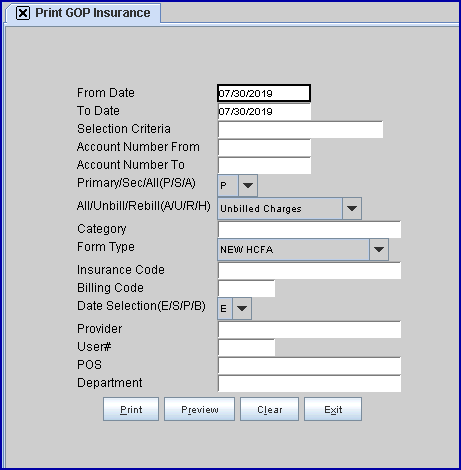Click the Print button
This screenshot has width=461, height=470.
[131, 409]
